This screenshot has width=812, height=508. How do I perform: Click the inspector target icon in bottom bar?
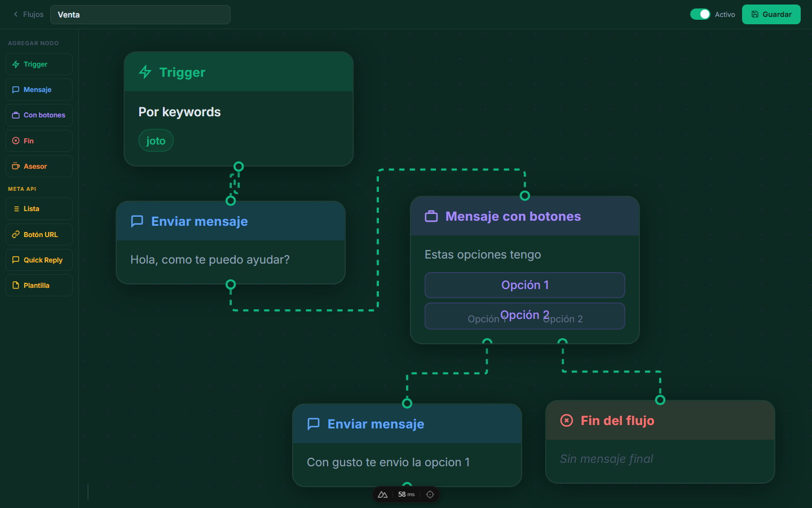[430, 494]
